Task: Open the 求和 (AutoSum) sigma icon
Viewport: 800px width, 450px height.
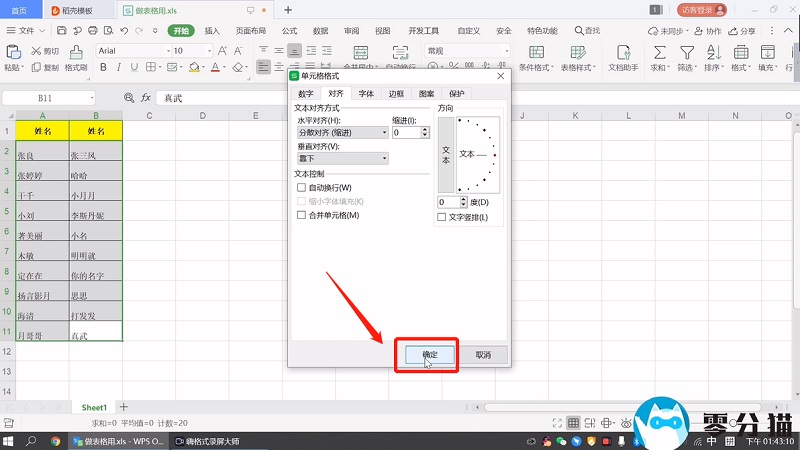Action: (x=659, y=52)
